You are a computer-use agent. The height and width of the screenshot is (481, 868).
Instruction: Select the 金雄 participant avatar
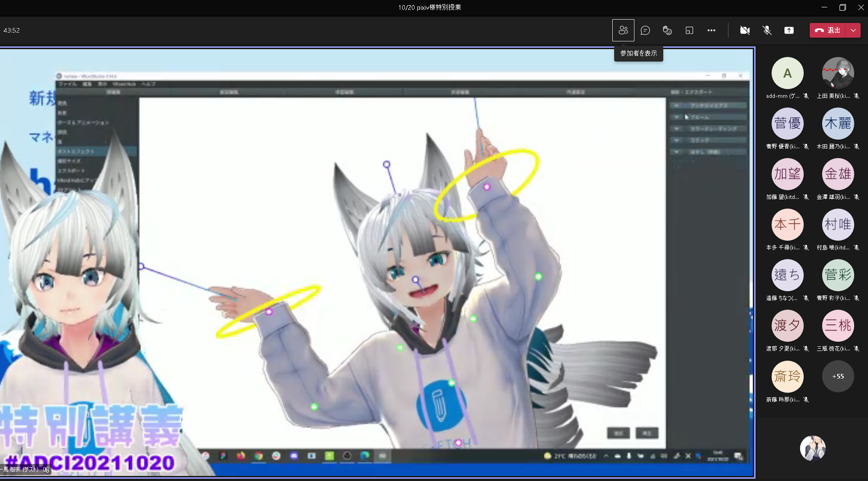[838, 174]
